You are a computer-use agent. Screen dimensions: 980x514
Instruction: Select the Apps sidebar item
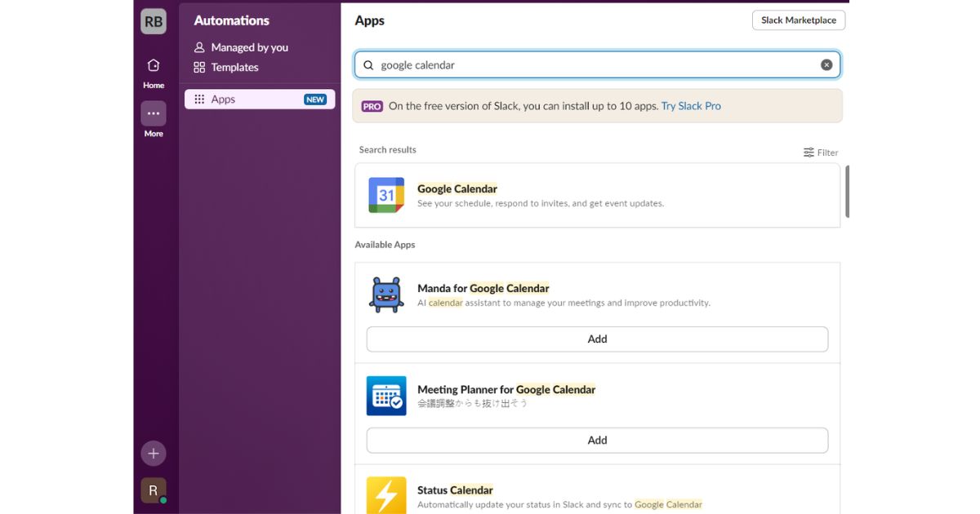(x=260, y=100)
